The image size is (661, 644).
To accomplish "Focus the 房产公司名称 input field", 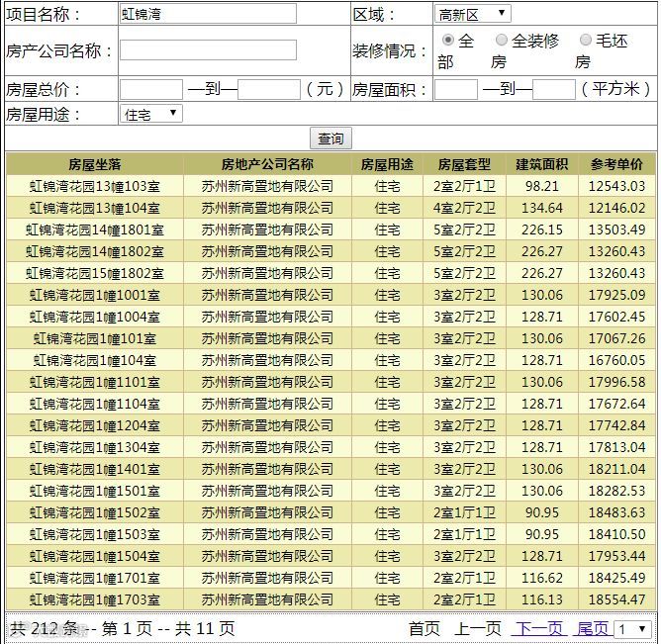I will [208, 50].
